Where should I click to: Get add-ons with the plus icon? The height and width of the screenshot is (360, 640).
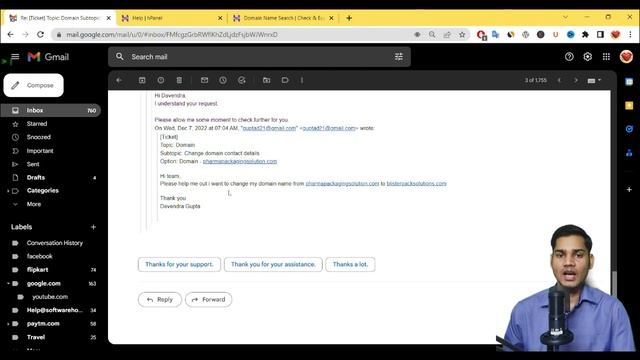coord(629,189)
